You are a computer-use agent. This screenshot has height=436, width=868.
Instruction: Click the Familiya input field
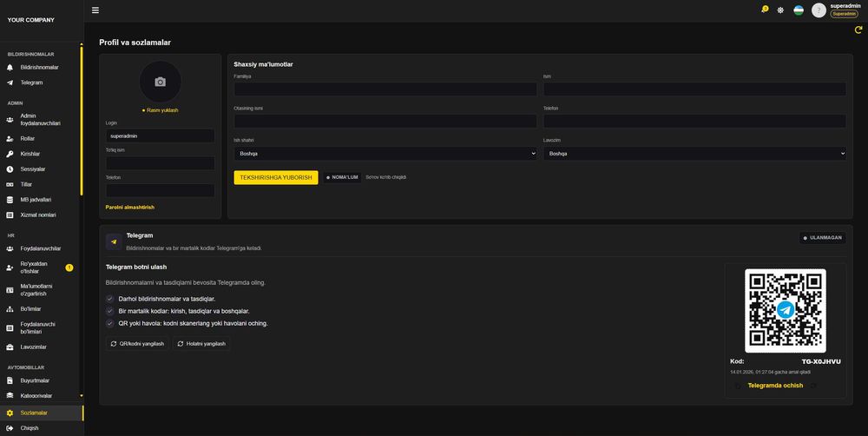385,89
